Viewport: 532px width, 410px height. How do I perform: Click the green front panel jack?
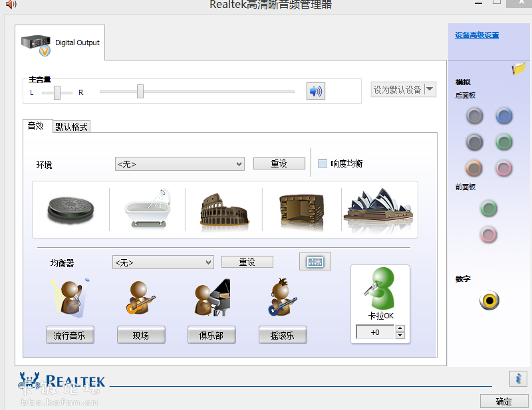click(x=489, y=209)
